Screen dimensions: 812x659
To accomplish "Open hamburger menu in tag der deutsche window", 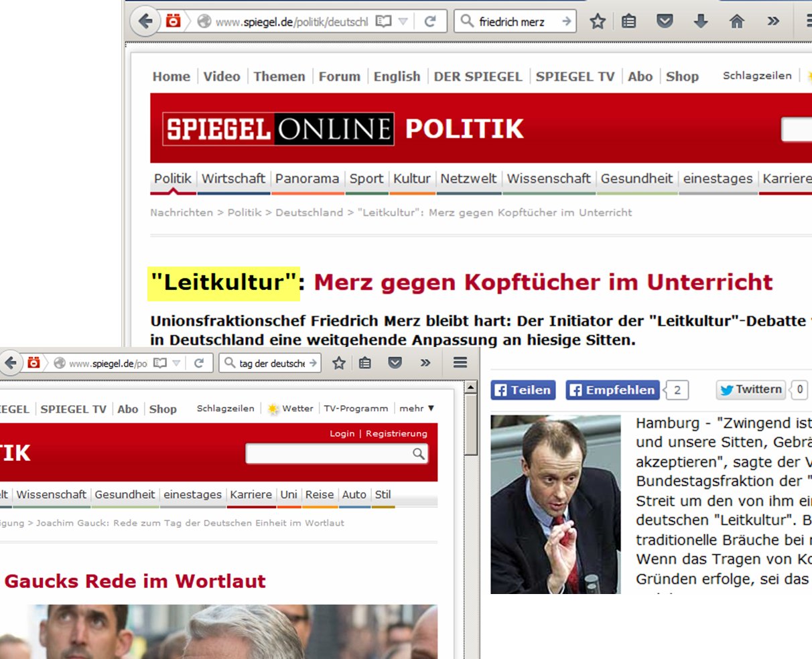I will tap(460, 362).
